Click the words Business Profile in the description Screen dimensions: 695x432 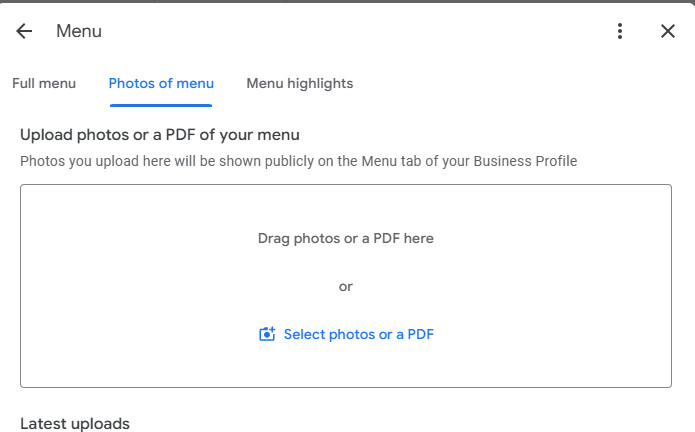pos(525,161)
